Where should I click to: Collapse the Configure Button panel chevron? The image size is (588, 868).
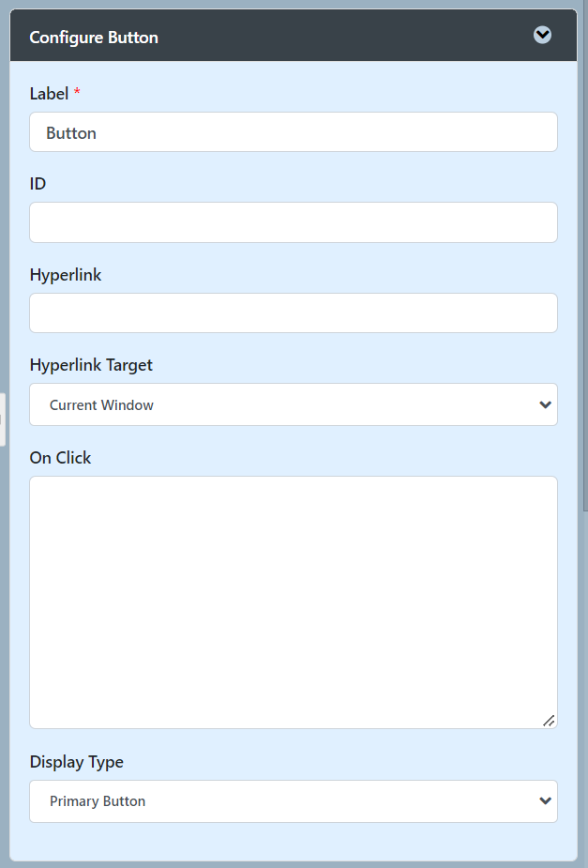pyautogui.click(x=542, y=36)
